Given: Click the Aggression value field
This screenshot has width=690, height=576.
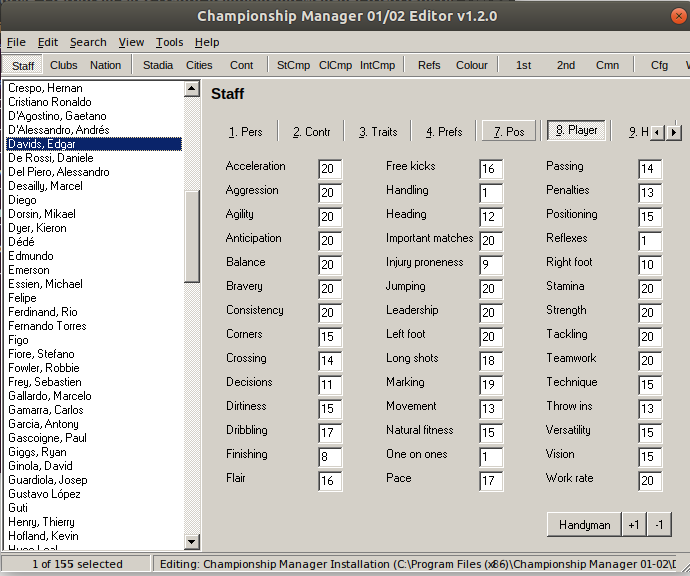Looking at the screenshot, I should tap(330, 193).
